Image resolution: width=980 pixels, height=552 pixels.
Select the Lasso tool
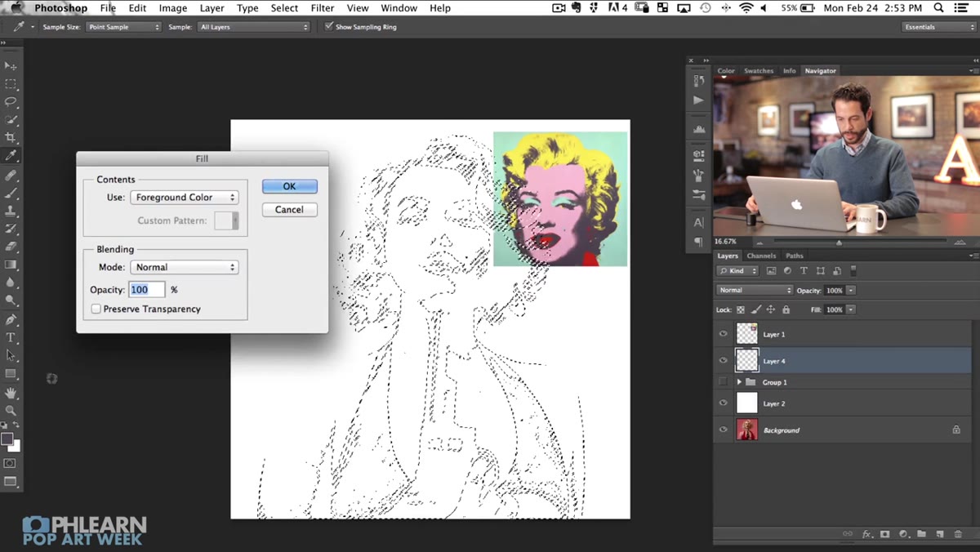[11, 102]
